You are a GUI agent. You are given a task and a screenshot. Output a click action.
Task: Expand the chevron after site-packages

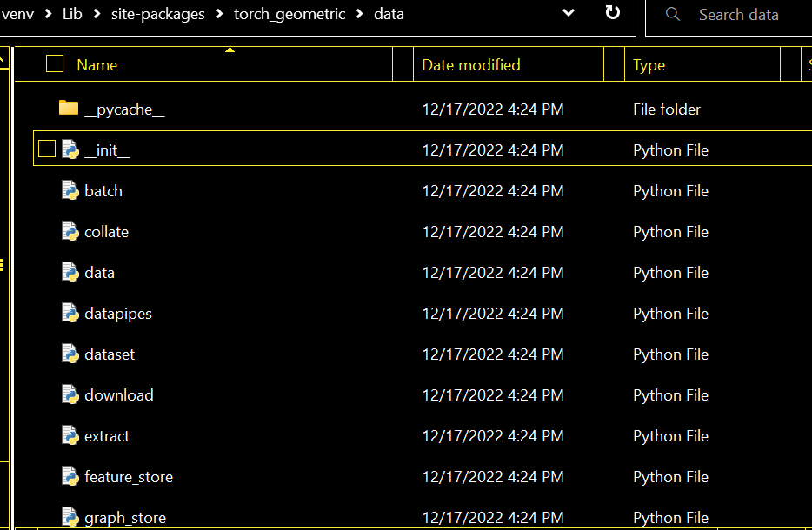(222, 15)
